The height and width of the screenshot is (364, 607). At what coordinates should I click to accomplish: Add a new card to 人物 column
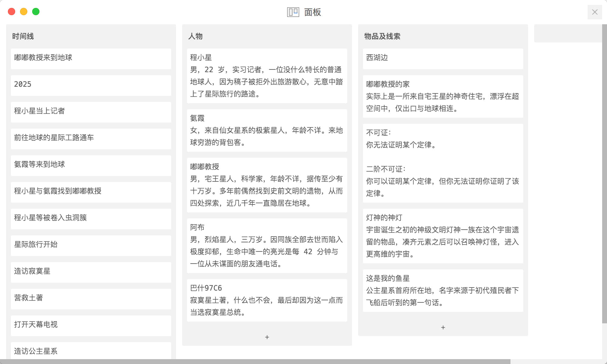tap(267, 337)
